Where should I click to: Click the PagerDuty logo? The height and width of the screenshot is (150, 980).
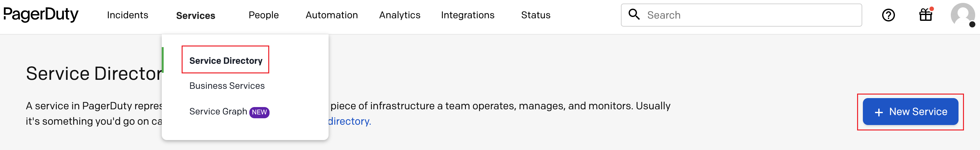pyautogui.click(x=41, y=14)
